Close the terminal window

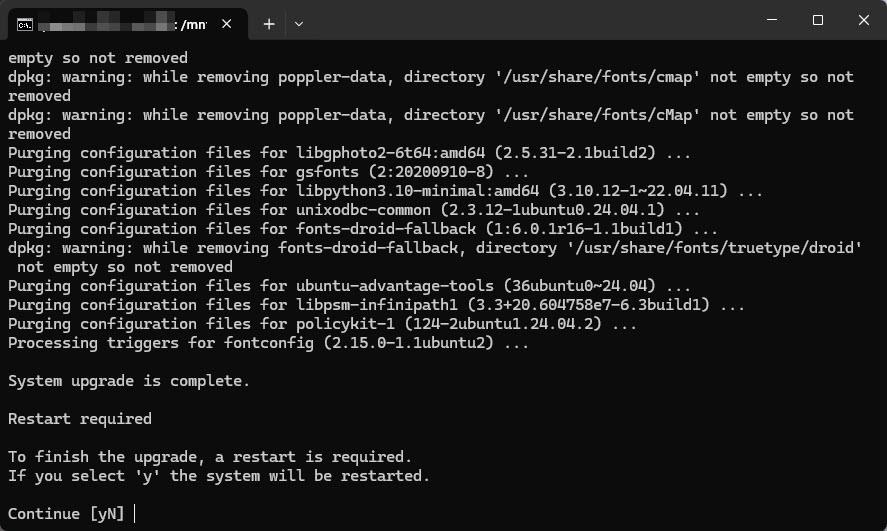(863, 20)
